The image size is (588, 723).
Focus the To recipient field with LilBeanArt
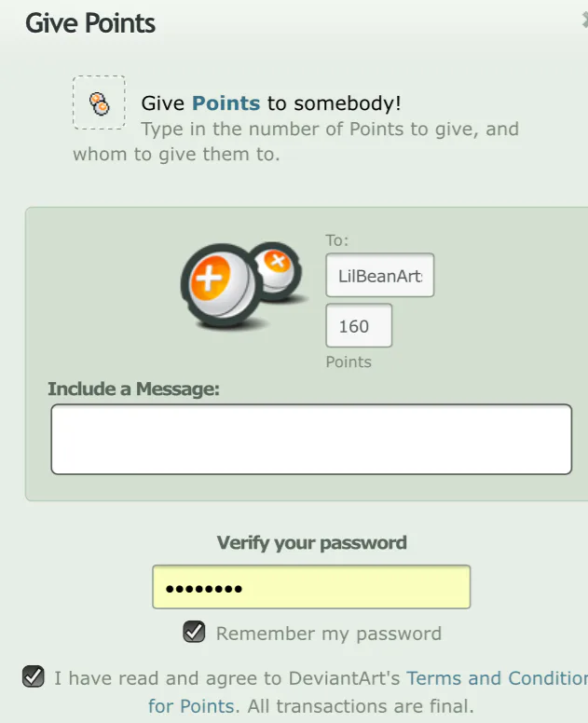pyautogui.click(x=379, y=275)
